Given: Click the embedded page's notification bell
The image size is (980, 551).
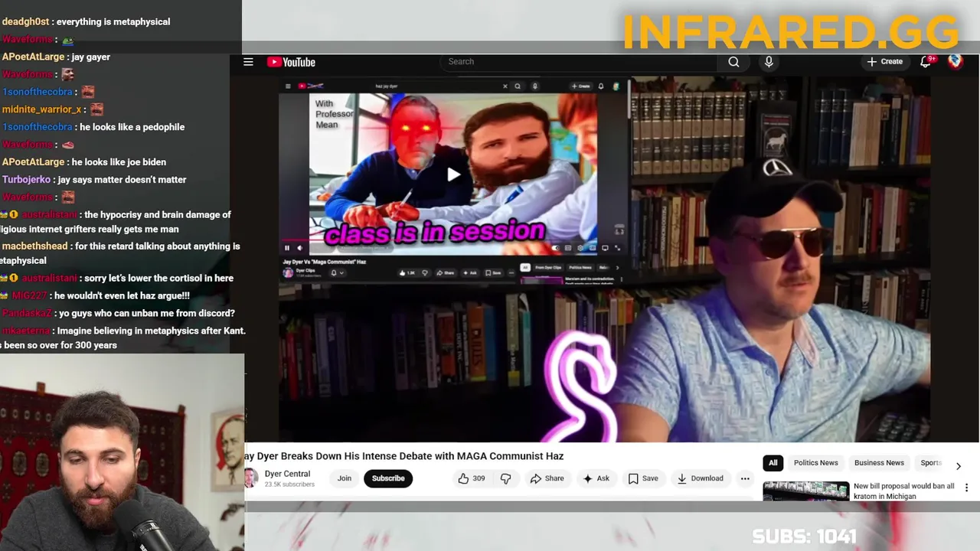Looking at the screenshot, I should click(601, 86).
